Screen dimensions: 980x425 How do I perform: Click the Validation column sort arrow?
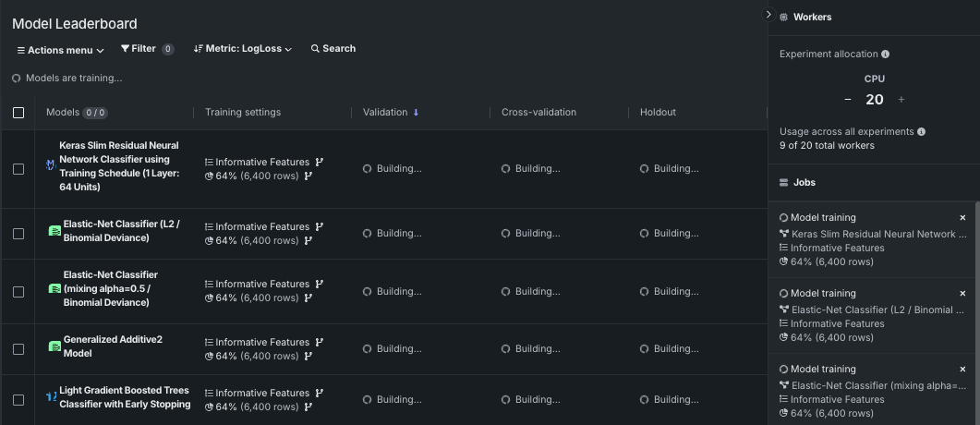tap(416, 113)
